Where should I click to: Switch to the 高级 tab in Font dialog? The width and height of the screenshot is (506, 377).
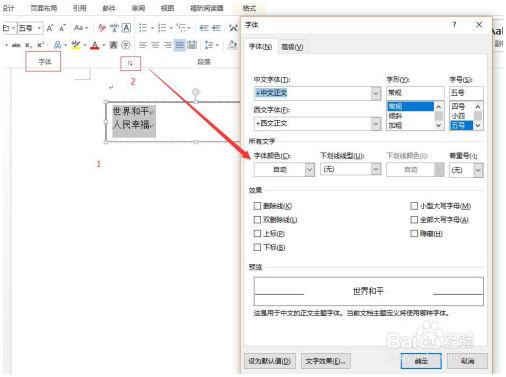pyautogui.click(x=292, y=47)
